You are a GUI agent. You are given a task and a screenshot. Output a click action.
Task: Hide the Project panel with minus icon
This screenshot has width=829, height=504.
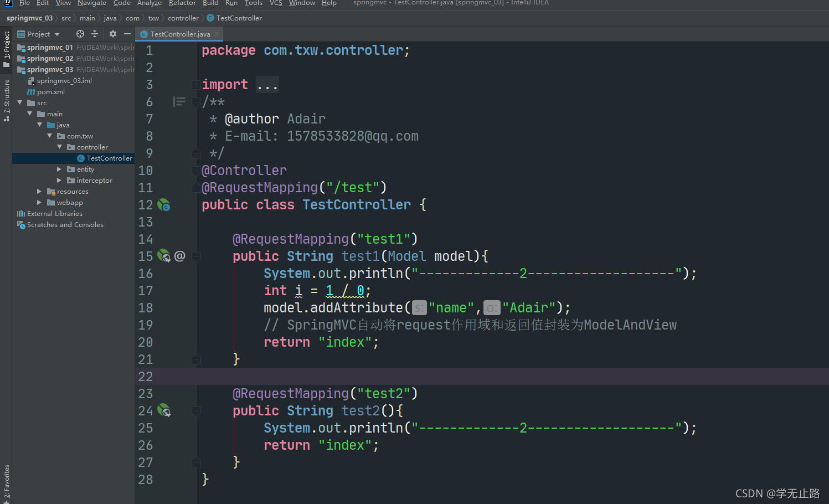coord(127,34)
